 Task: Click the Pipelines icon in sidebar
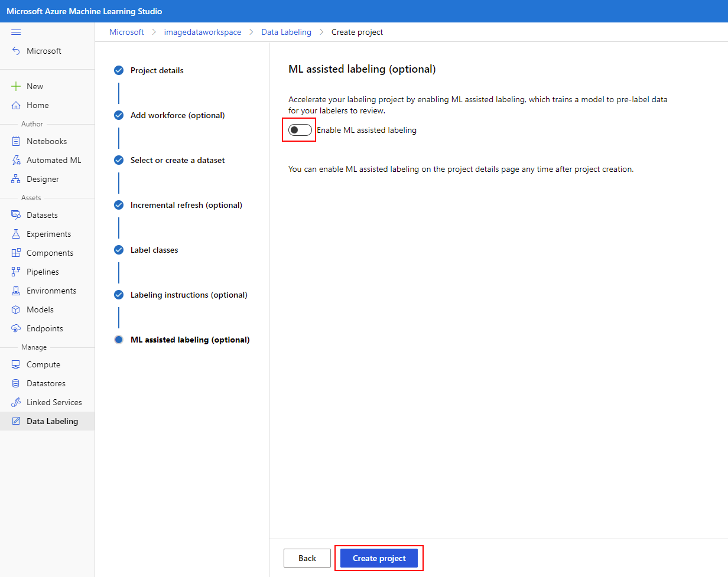click(16, 272)
